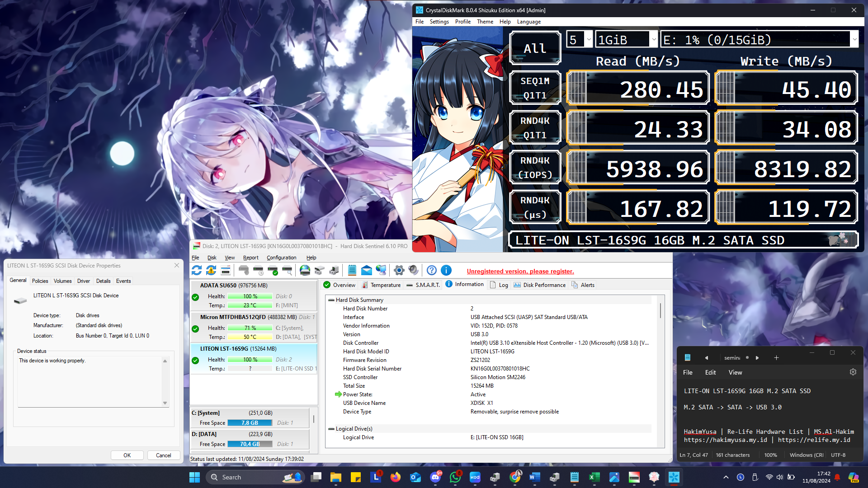This screenshot has height=488, width=868.
Task: Show hidden icons in the system tray
Action: pyautogui.click(x=726, y=477)
